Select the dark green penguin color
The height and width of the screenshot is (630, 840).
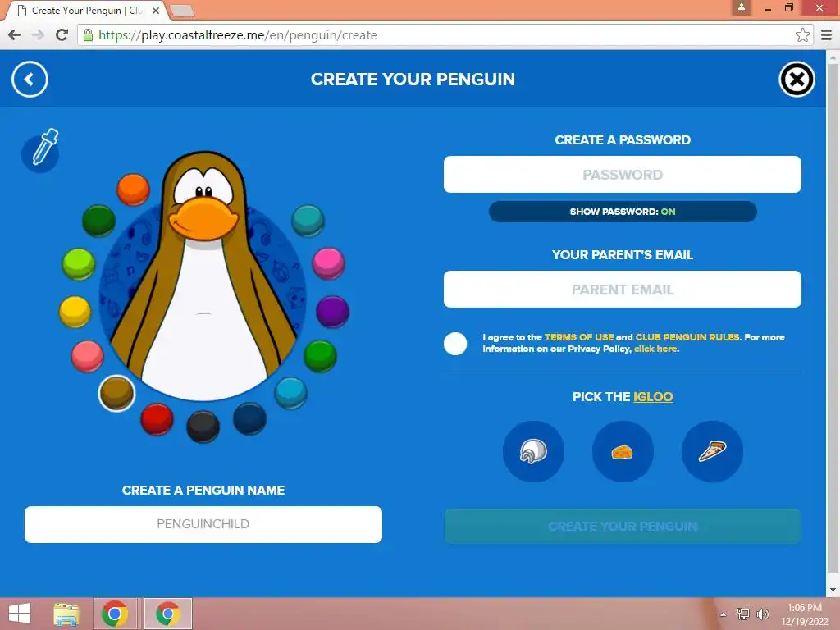98,220
